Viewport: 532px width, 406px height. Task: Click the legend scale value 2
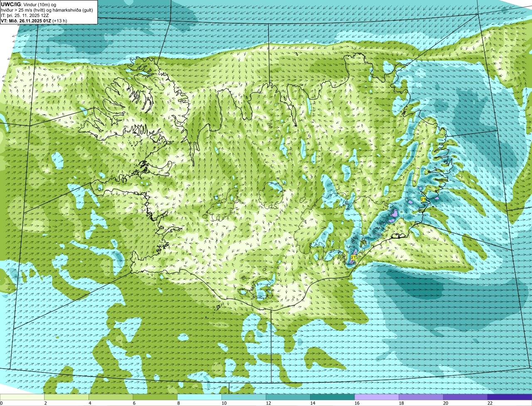45,403
